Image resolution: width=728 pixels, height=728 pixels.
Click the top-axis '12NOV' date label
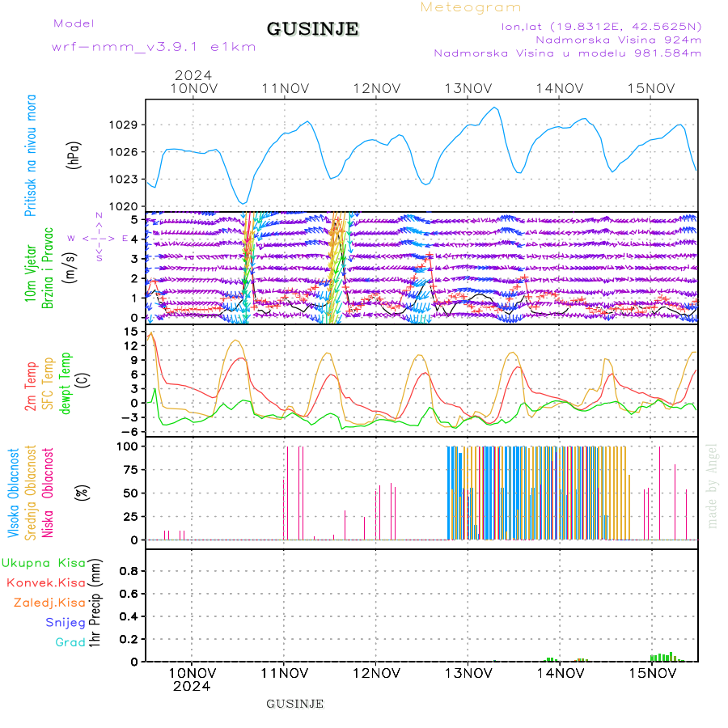tap(376, 89)
